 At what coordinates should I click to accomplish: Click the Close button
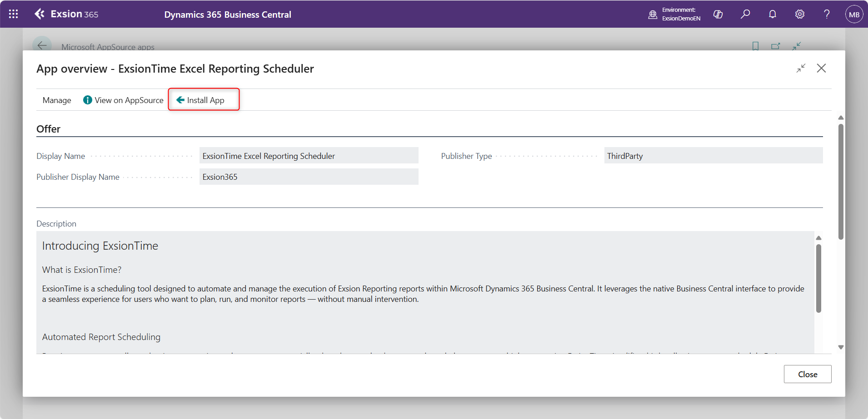click(808, 374)
